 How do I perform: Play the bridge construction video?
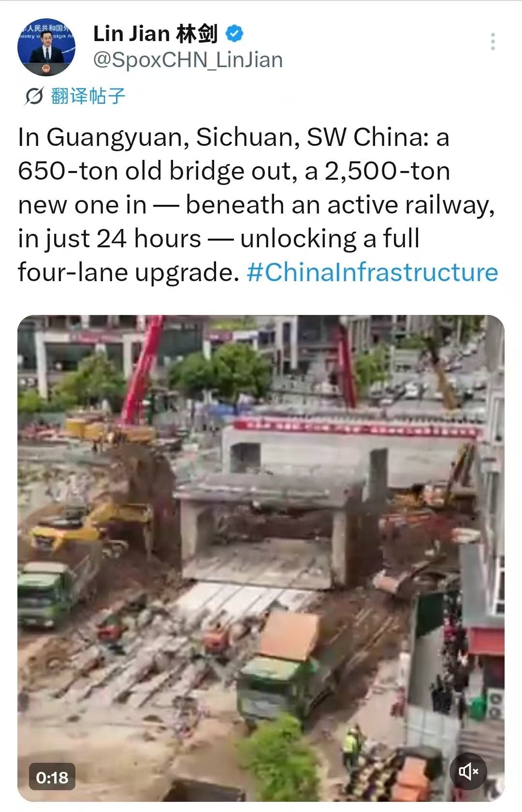261,558
